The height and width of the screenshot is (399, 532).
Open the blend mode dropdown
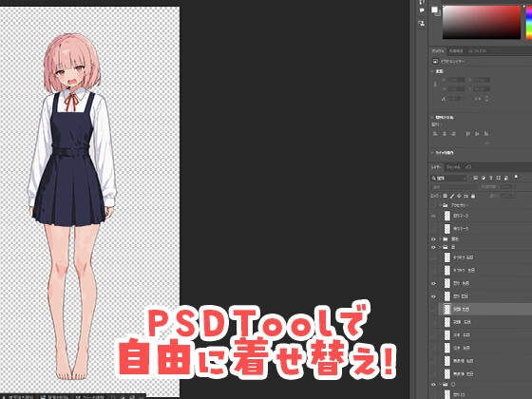coord(454,187)
